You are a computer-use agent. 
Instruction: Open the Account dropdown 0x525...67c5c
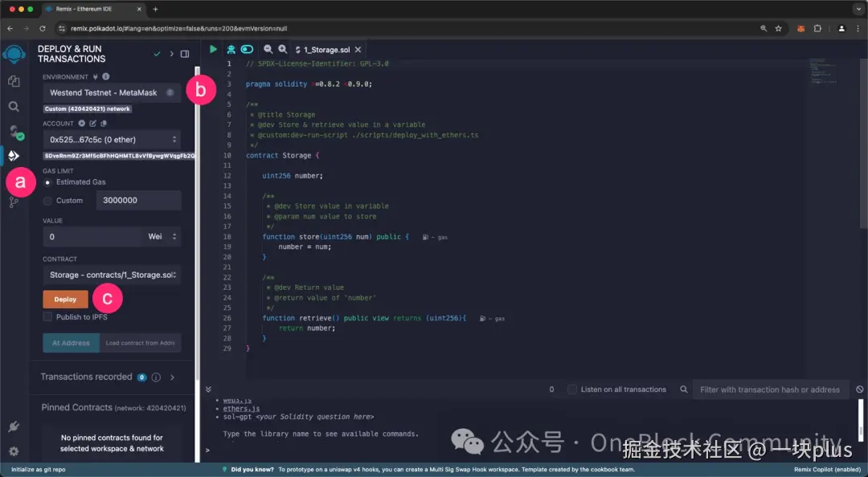click(112, 140)
